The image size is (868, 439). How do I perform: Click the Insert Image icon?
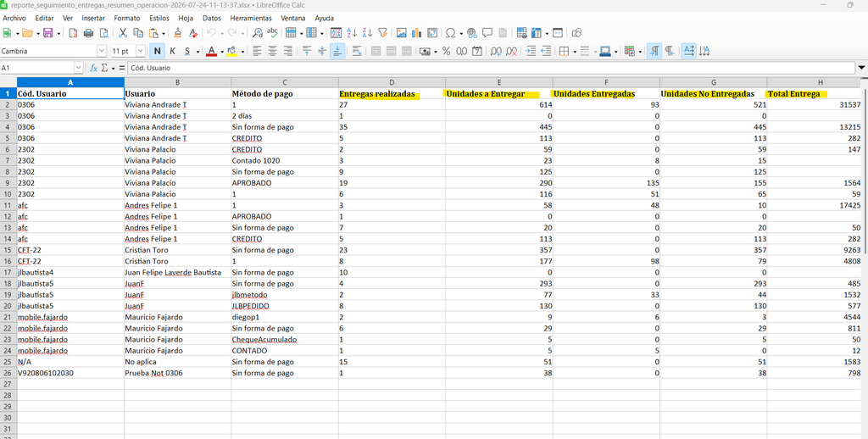point(401,33)
